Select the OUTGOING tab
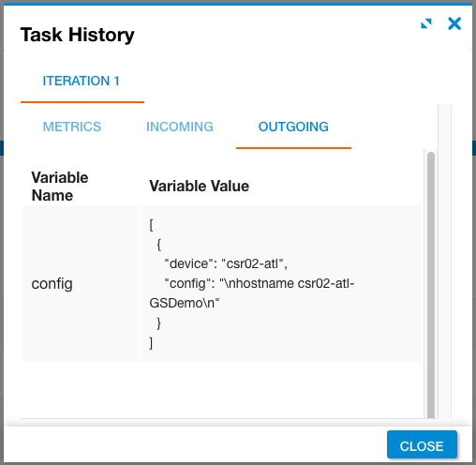476x465 pixels. tap(293, 127)
